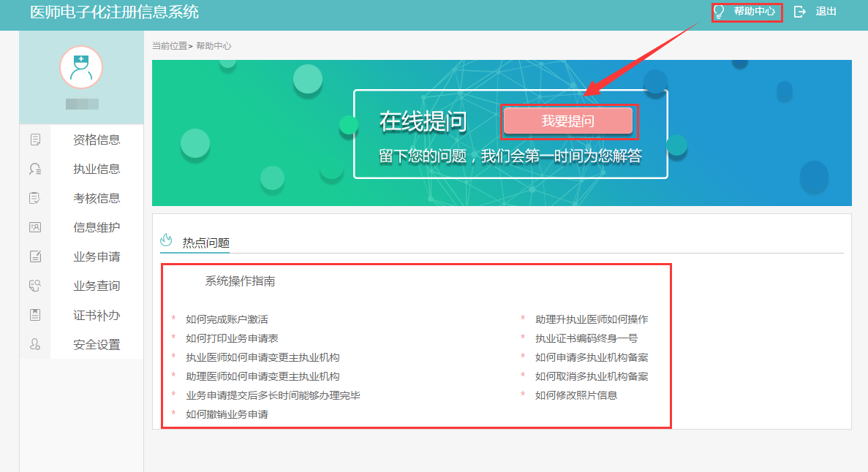Select 退出 in the top bar
Screen dimensions: 868x472
[826, 12]
